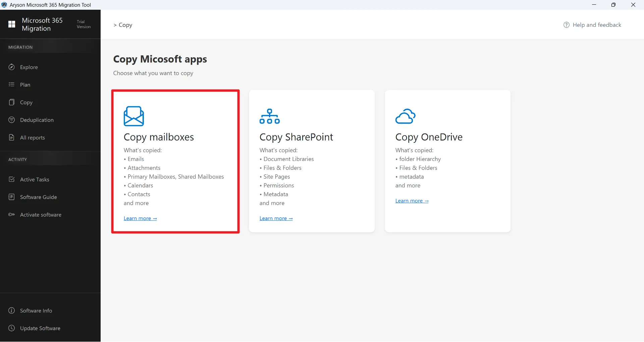644x342 pixels.
Task: Click the Copy mailboxes envelope icon
Action: tap(133, 116)
